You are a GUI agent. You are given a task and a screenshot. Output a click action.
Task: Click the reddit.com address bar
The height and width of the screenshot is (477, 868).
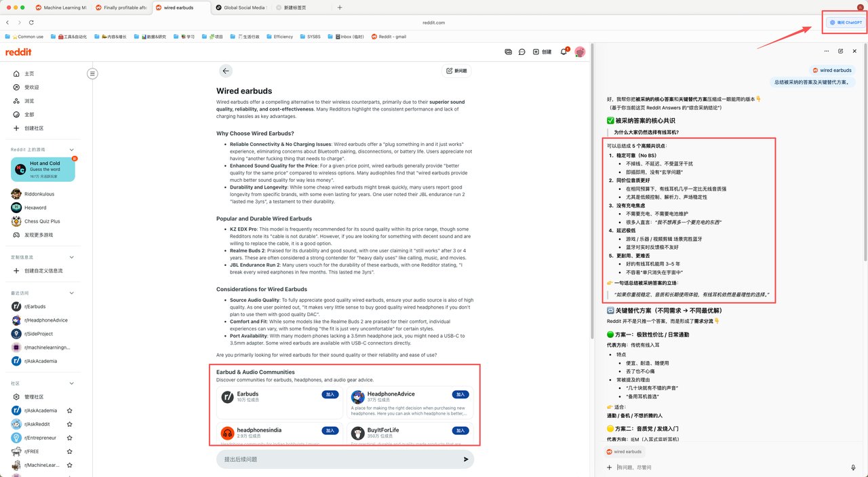(x=433, y=22)
